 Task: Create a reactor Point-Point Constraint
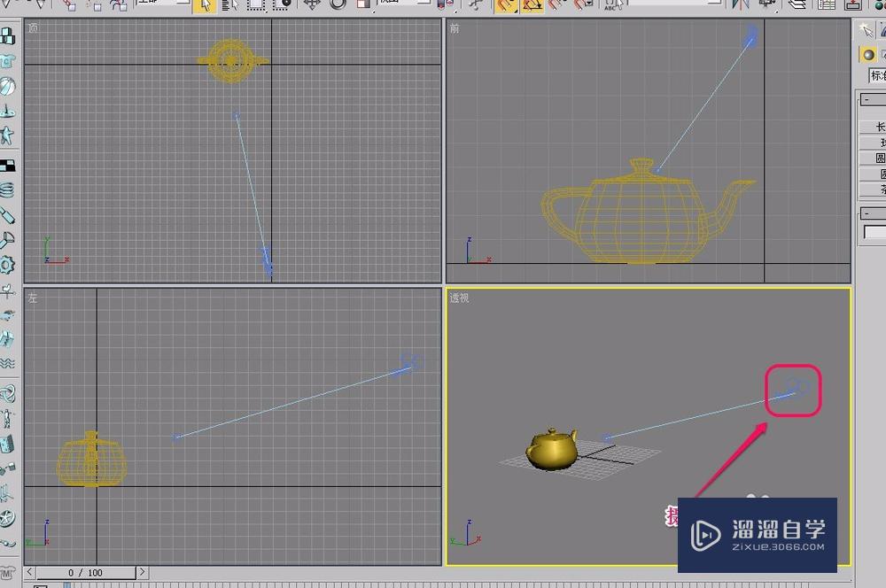pyautogui.click(x=7, y=468)
